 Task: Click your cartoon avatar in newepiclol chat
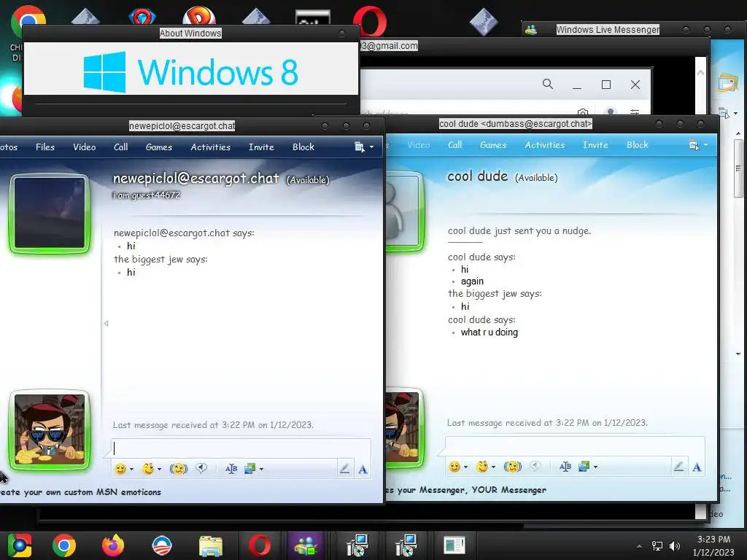click(x=50, y=429)
